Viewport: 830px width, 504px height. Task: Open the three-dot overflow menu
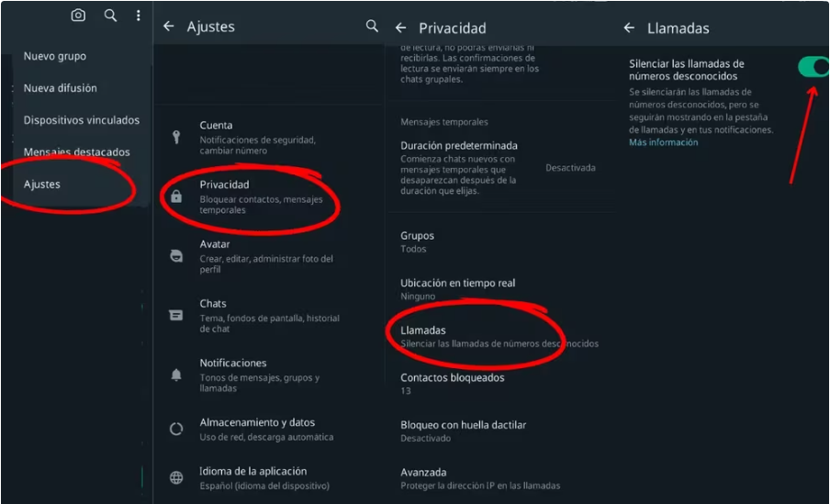138,16
